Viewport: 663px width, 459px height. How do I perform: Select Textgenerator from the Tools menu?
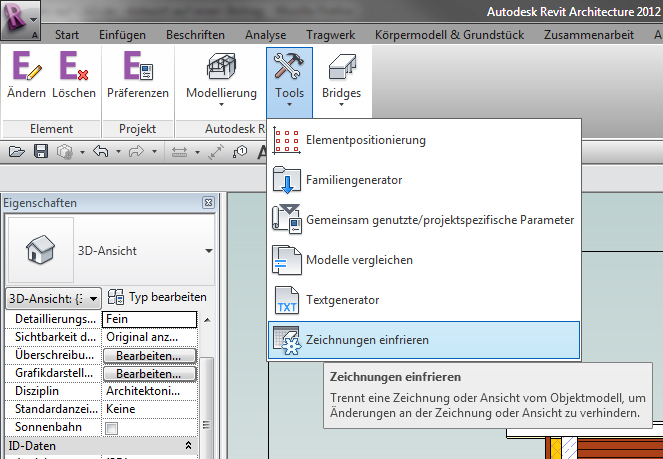[424, 300]
